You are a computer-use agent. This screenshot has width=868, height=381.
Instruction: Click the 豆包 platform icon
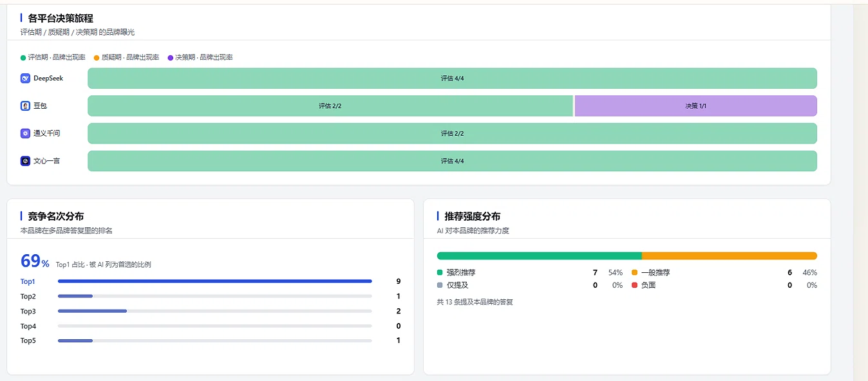[25, 106]
